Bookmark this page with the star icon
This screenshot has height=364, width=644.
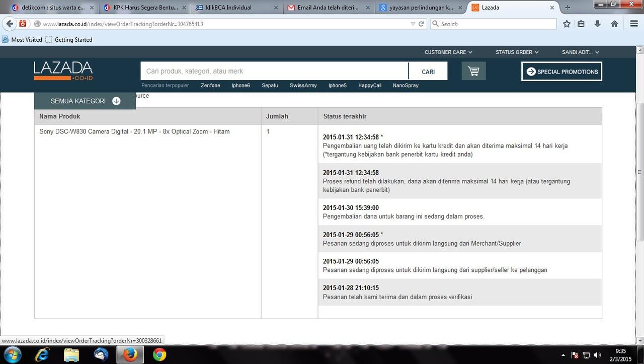pos(567,24)
